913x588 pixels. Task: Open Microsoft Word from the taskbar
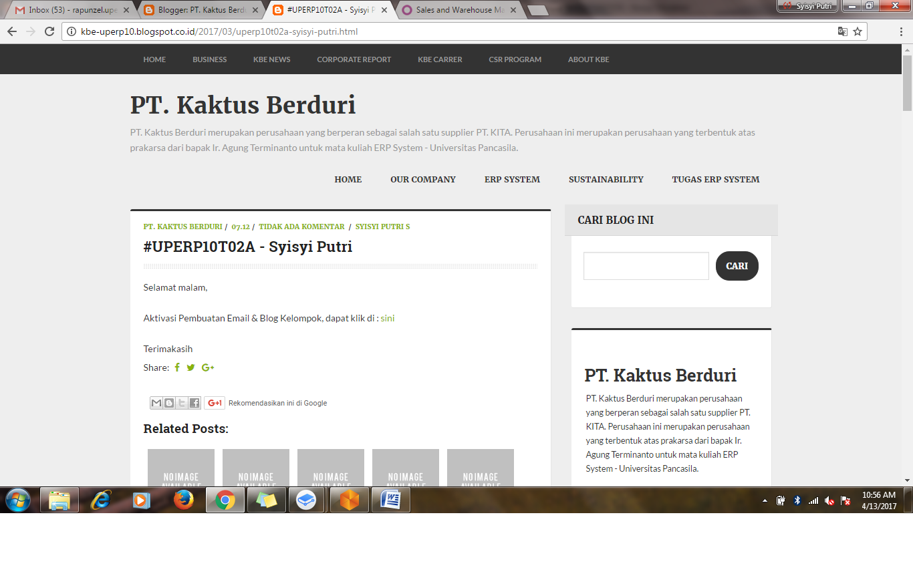pos(391,500)
